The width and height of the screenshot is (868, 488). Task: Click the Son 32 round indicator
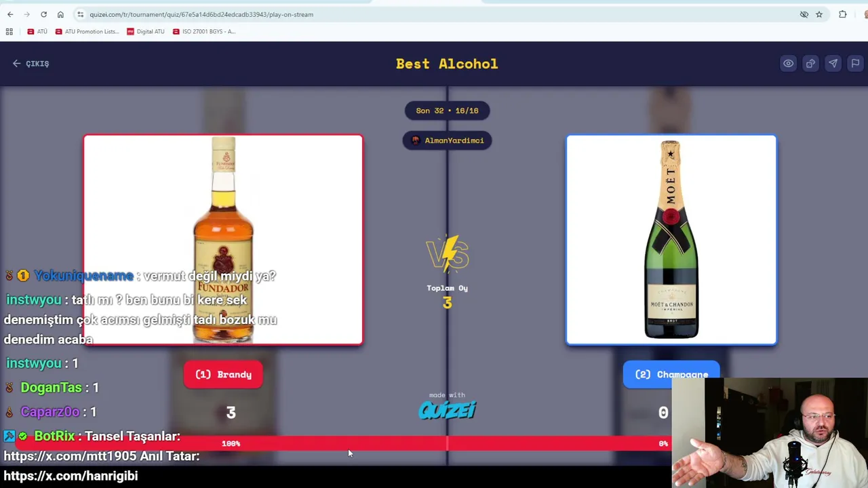click(447, 110)
